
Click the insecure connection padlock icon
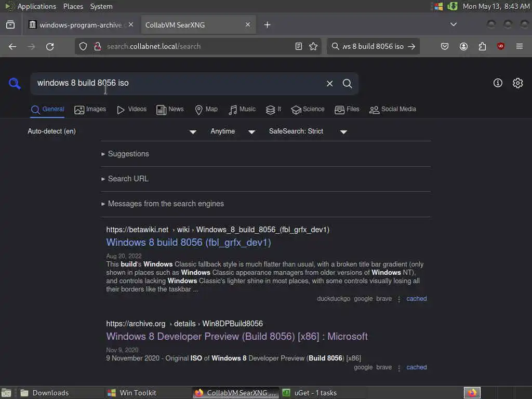click(x=97, y=46)
